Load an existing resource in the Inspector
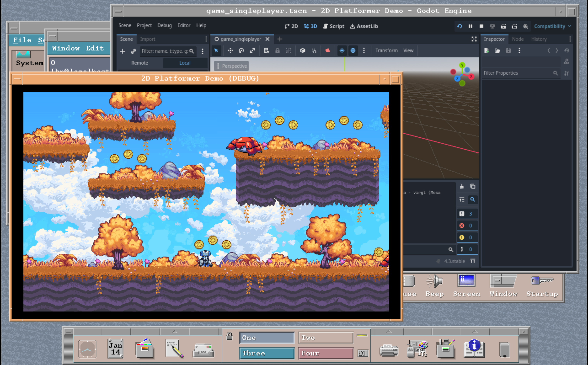Screen dimensions: 588x365 497,50
